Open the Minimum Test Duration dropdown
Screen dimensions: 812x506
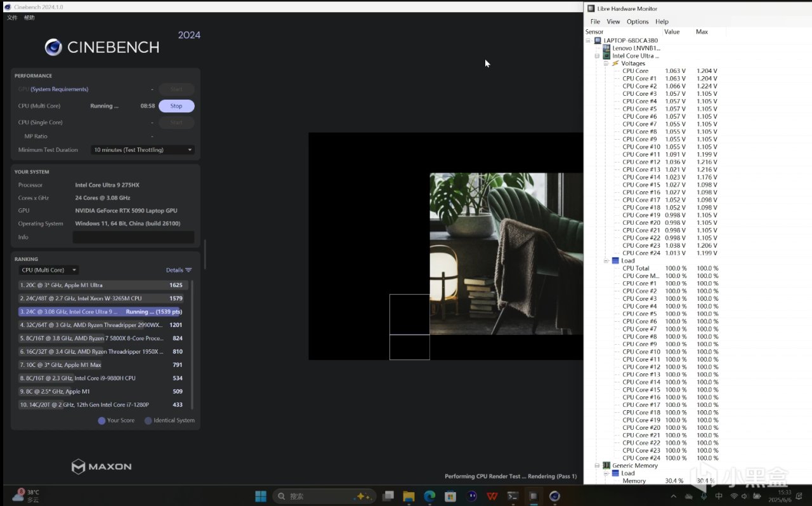pyautogui.click(x=143, y=150)
